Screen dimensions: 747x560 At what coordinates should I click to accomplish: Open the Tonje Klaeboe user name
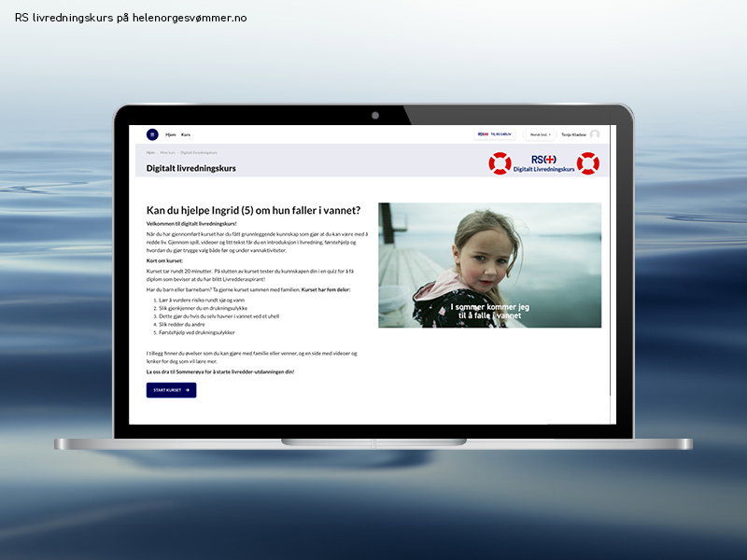pos(573,134)
